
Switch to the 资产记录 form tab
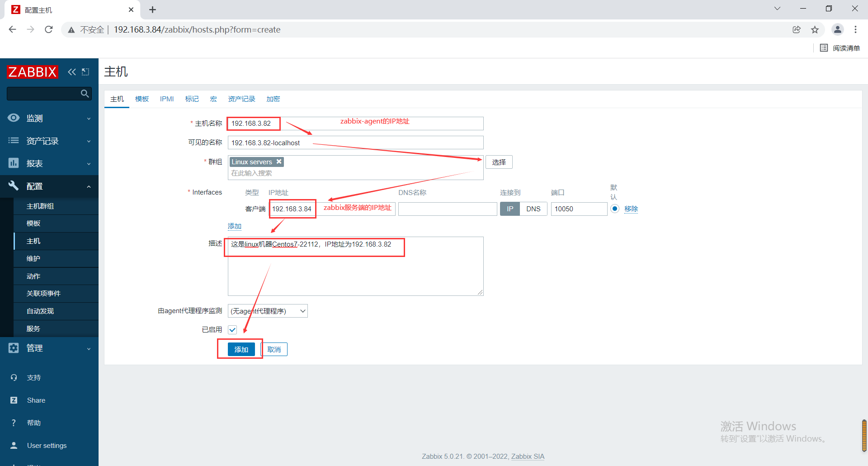click(241, 99)
